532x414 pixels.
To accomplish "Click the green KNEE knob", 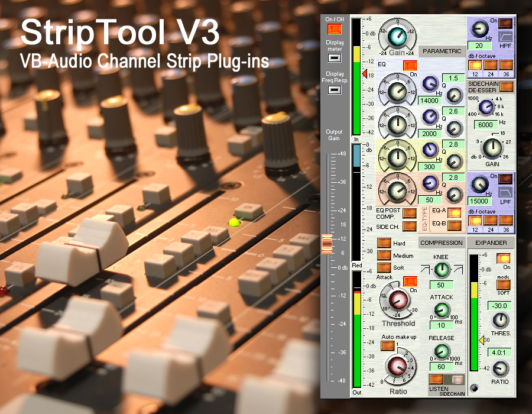I will pyautogui.click(x=442, y=270).
